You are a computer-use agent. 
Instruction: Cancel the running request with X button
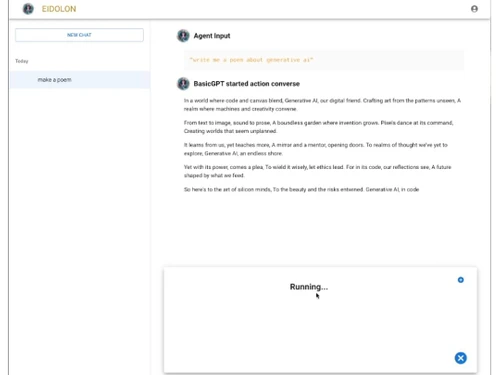click(460, 358)
